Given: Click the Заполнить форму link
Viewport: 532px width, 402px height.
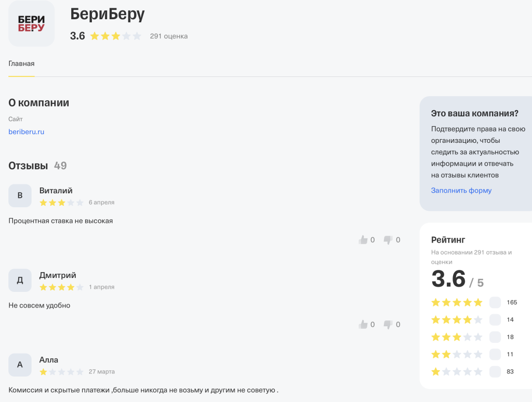Looking at the screenshot, I should pyautogui.click(x=461, y=191).
